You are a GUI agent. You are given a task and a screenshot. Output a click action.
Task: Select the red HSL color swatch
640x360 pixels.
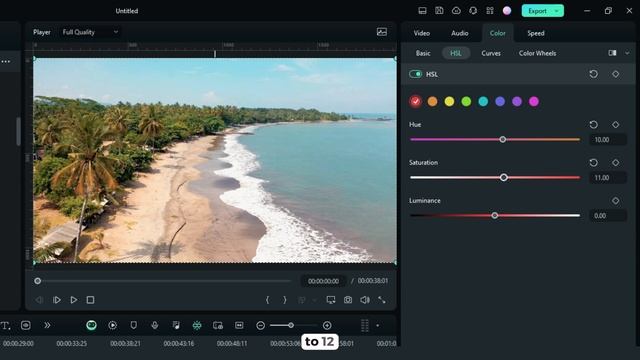click(x=416, y=101)
